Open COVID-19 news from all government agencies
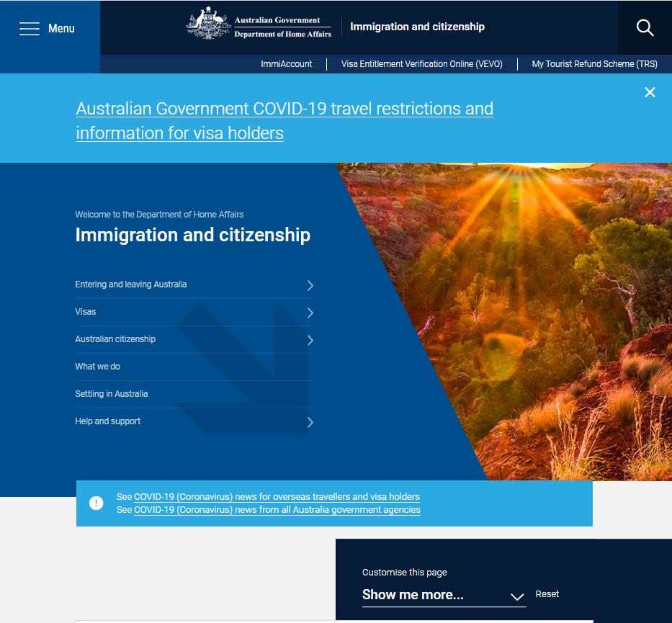 click(277, 509)
